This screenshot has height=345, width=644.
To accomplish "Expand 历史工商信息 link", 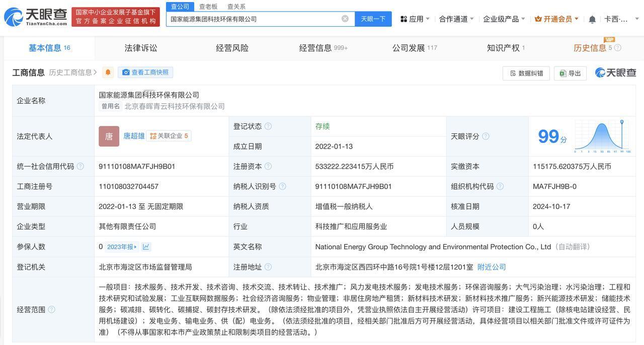I will (x=73, y=73).
